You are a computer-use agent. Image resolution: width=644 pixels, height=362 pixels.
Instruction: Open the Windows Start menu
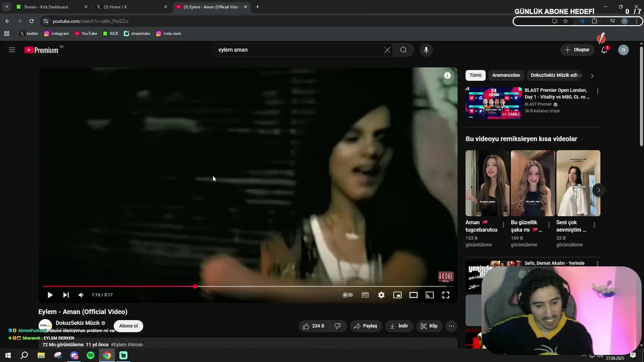click(8, 355)
